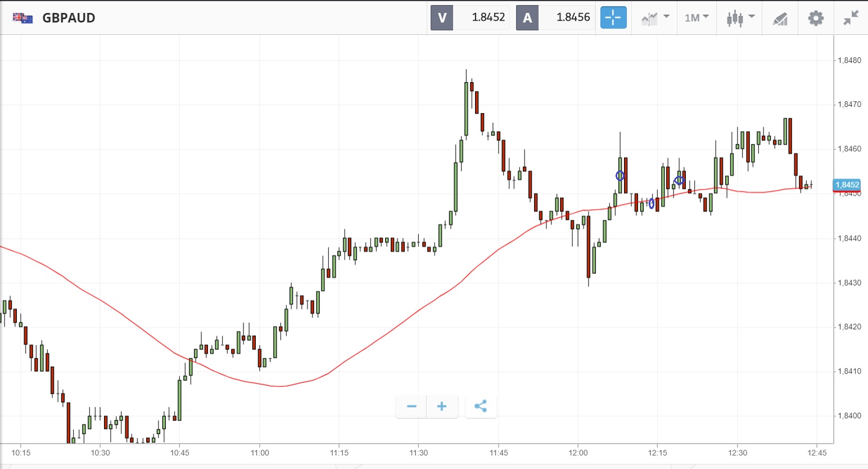Image resolution: width=868 pixels, height=469 pixels.
Task: Click the 10:15 time axis label
Action: pyautogui.click(x=21, y=453)
